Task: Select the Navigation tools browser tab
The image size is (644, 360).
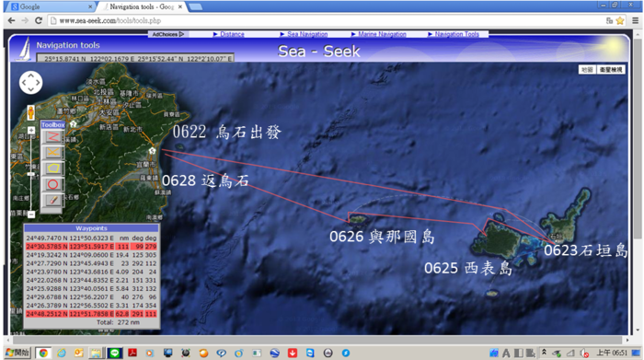Action: click(142, 6)
